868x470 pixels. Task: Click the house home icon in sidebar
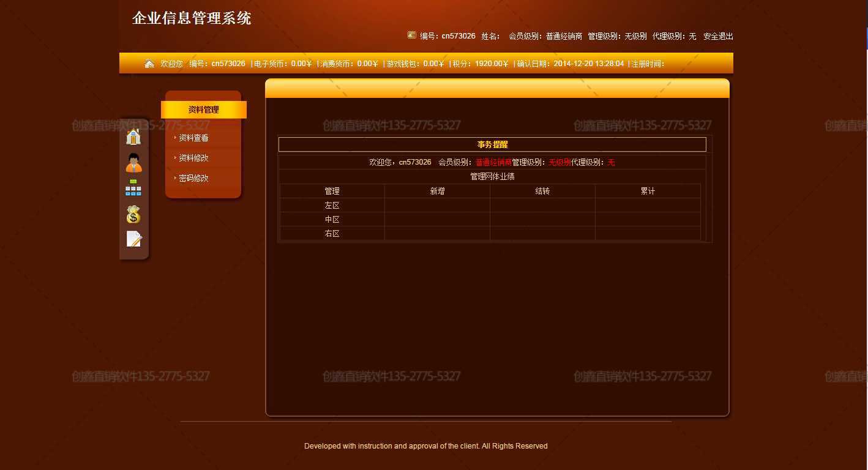(x=133, y=136)
